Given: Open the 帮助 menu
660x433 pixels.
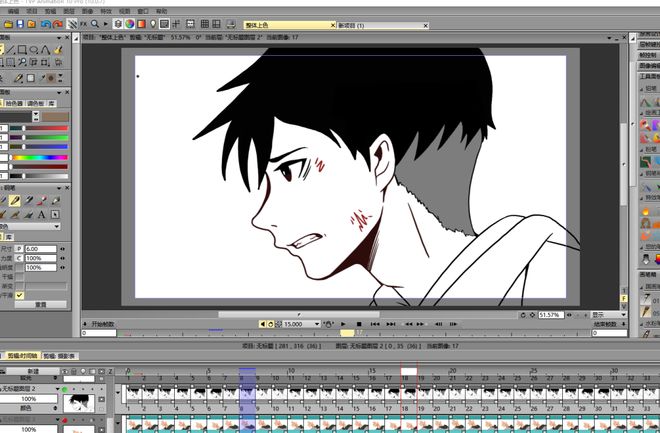Looking at the screenshot, I should pyautogui.click(x=161, y=11).
